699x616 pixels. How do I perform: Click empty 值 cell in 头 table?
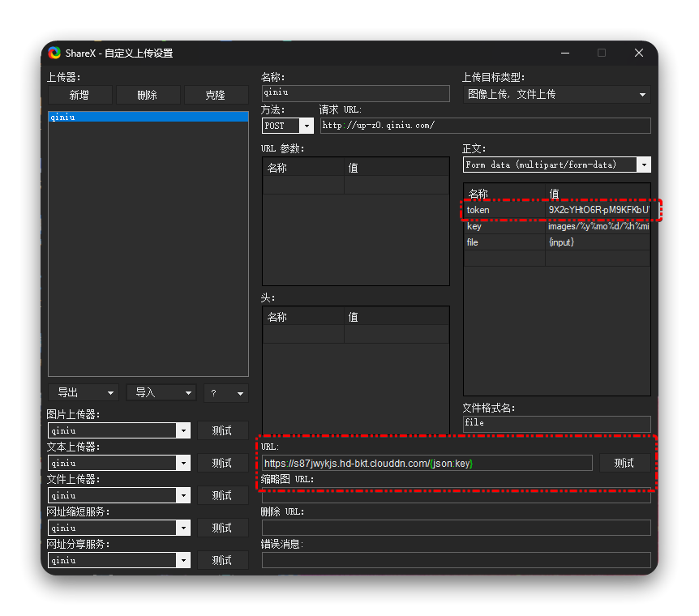tap(397, 334)
